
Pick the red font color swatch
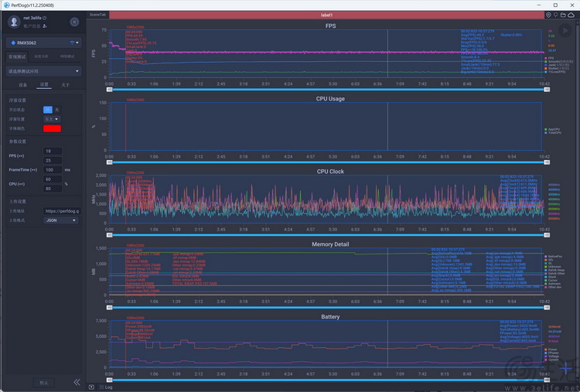(52, 128)
